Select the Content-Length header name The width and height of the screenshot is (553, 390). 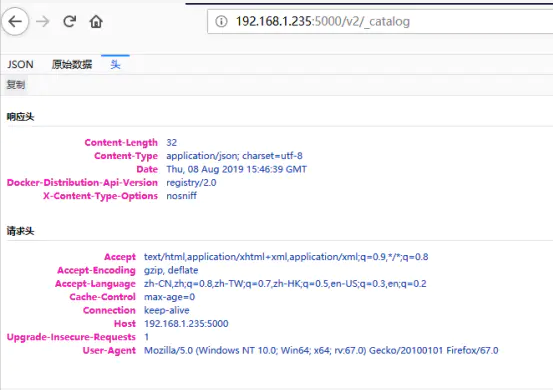(121, 142)
